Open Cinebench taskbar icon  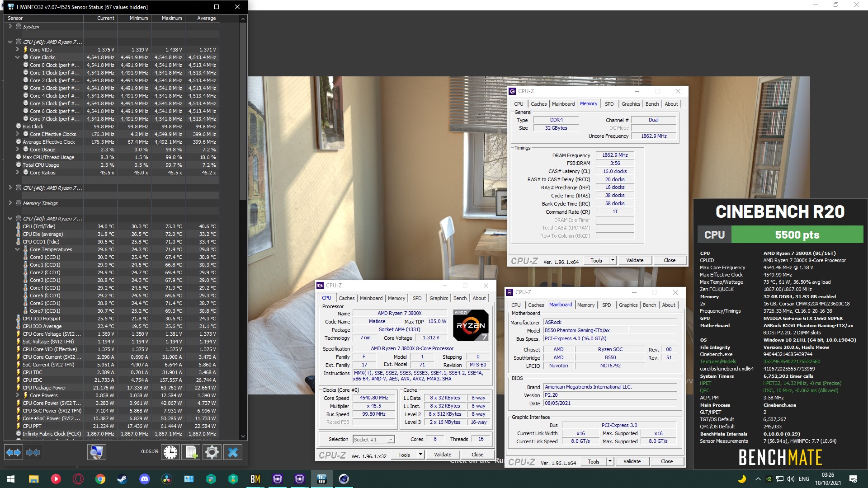(344, 479)
